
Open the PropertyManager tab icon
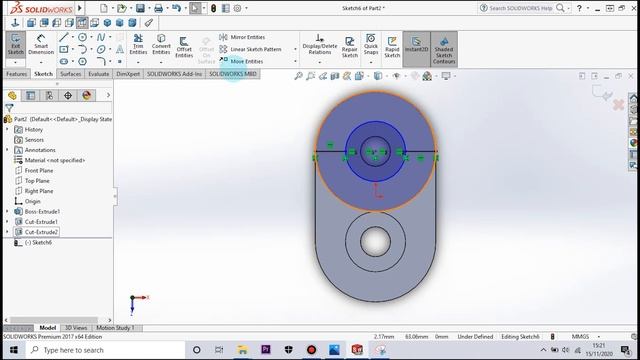tap(31, 96)
